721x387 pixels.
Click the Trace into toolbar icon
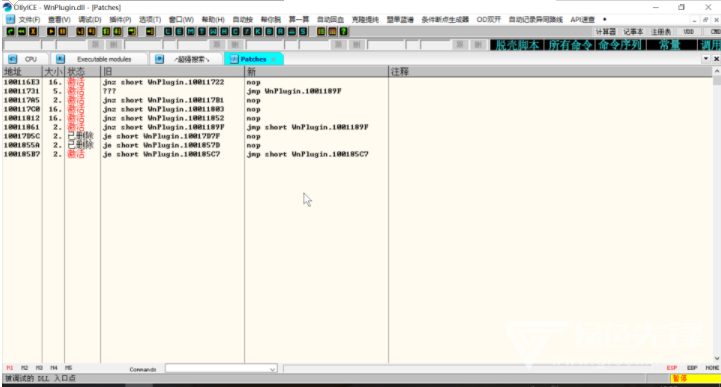[107, 32]
